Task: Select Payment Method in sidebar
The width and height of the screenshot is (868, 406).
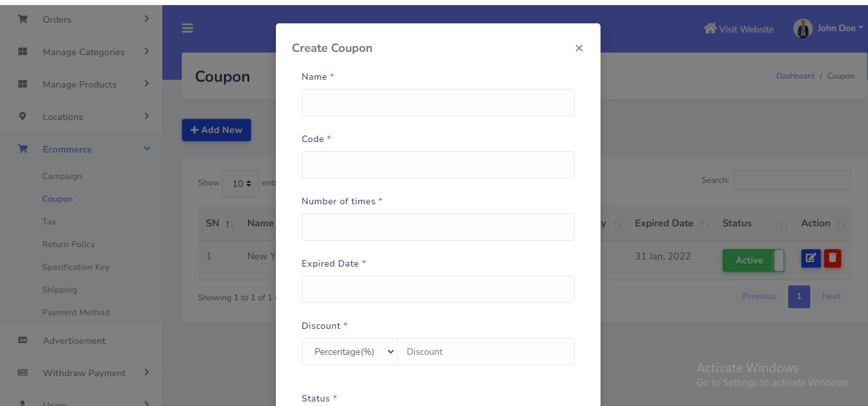Action: pos(75,313)
